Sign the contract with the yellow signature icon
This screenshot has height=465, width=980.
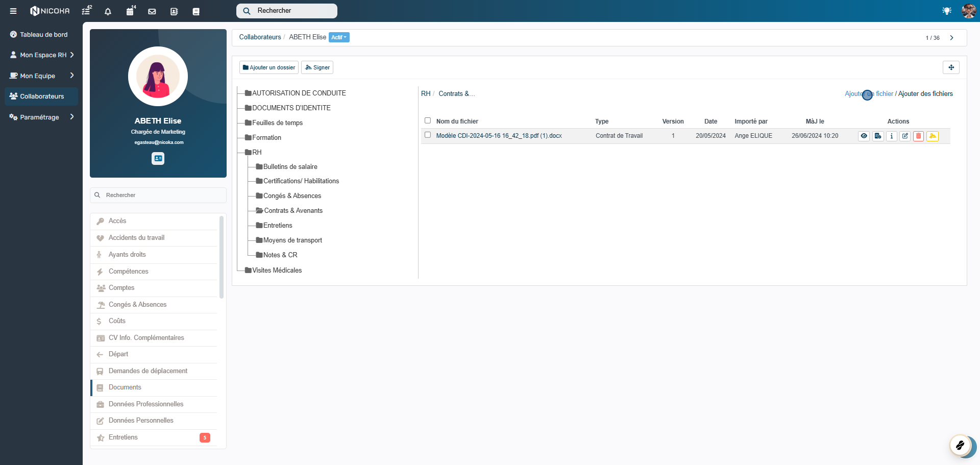tap(932, 136)
